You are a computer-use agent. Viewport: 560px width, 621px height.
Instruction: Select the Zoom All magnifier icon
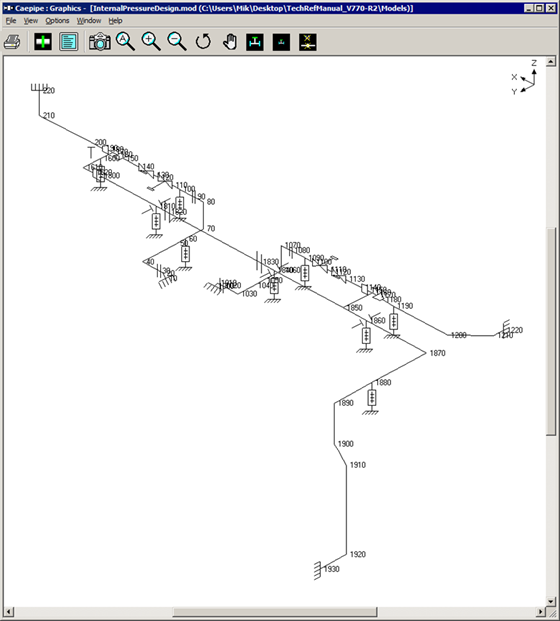click(125, 42)
